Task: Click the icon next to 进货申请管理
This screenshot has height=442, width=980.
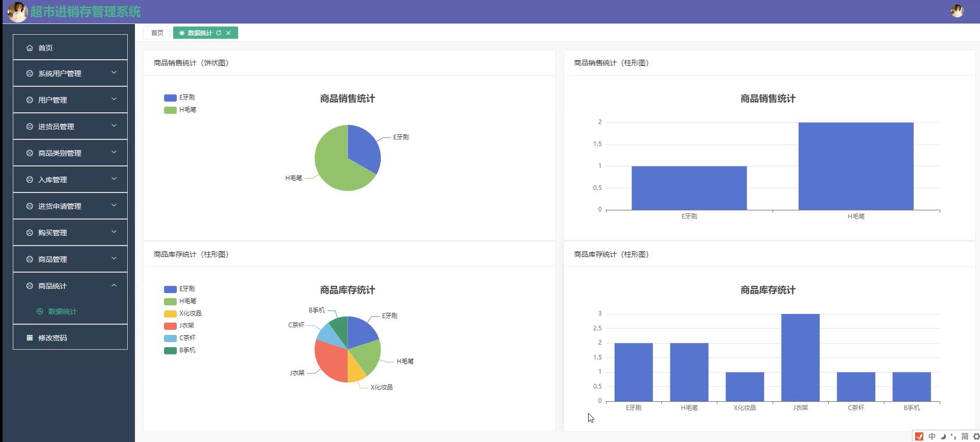Action: 29,206
